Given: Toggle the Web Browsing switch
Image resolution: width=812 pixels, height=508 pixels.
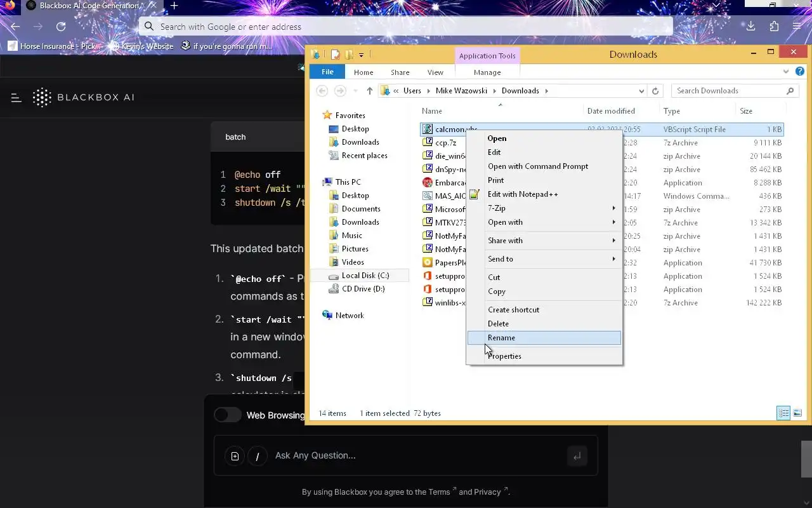Looking at the screenshot, I should click(x=227, y=415).
